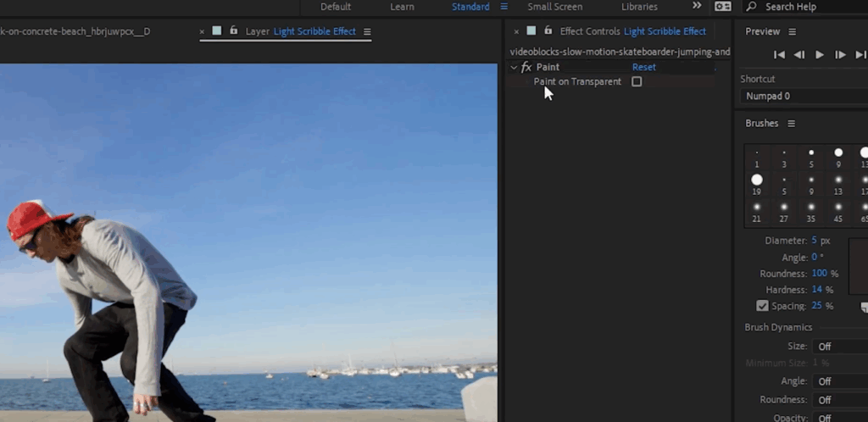Toggle the Paint fx effect switch
The height and width of the screenshot is (422, 868).
click(x=526, y=67)
